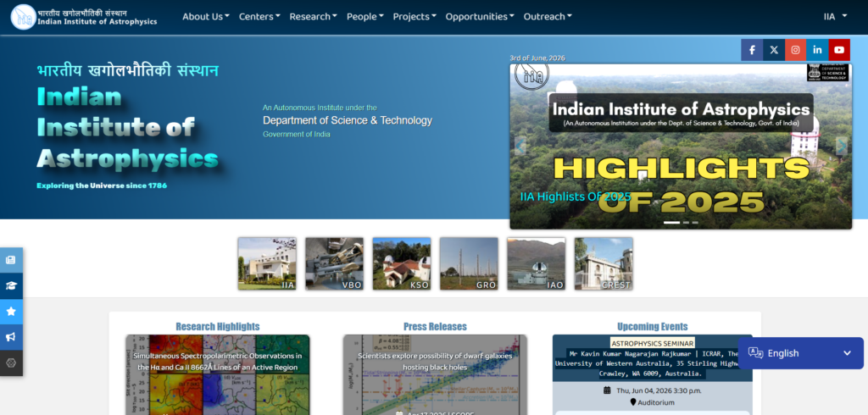Screen dimensions: 868x415
Task: Expand the Centers menu
Action: click(x=259, y=17)
